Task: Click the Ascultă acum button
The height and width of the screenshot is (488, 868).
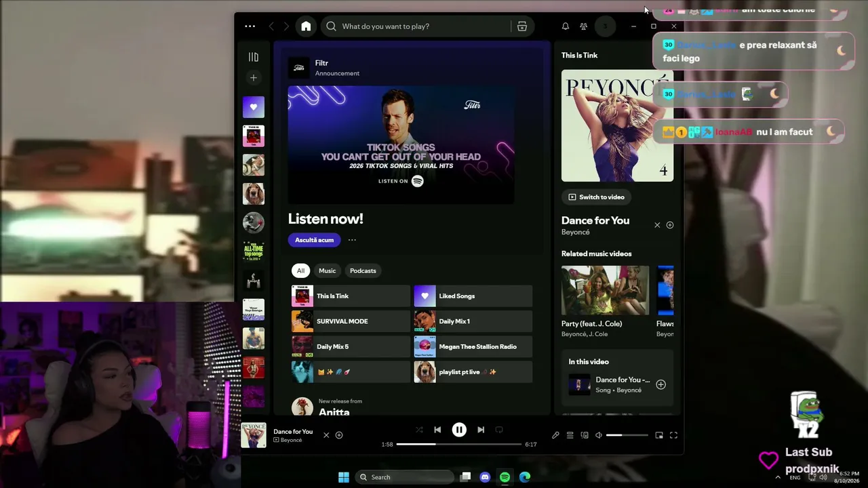Action: click(314, 240)
